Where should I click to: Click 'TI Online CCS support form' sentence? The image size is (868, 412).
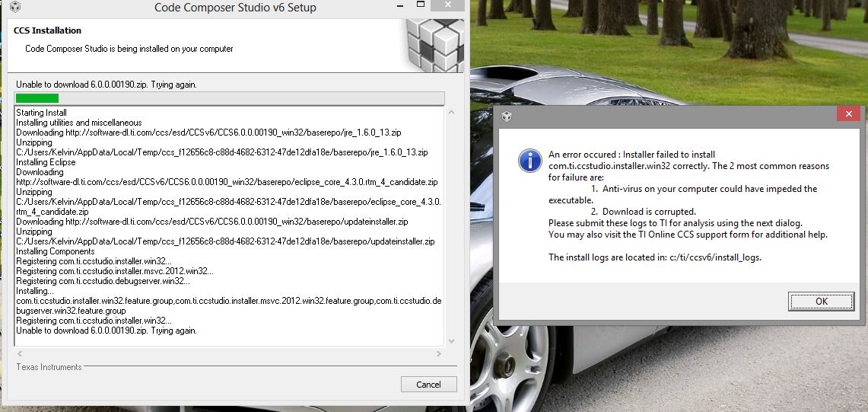point(688,235)
